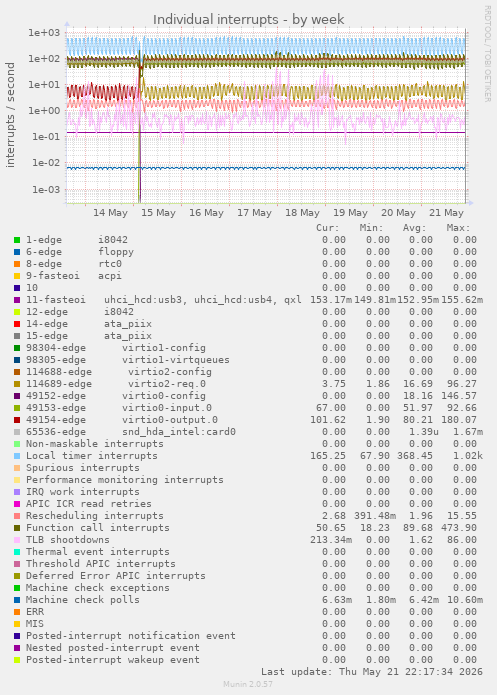
Task: Click the Avg column header
Action: click(x=414, y=228)
